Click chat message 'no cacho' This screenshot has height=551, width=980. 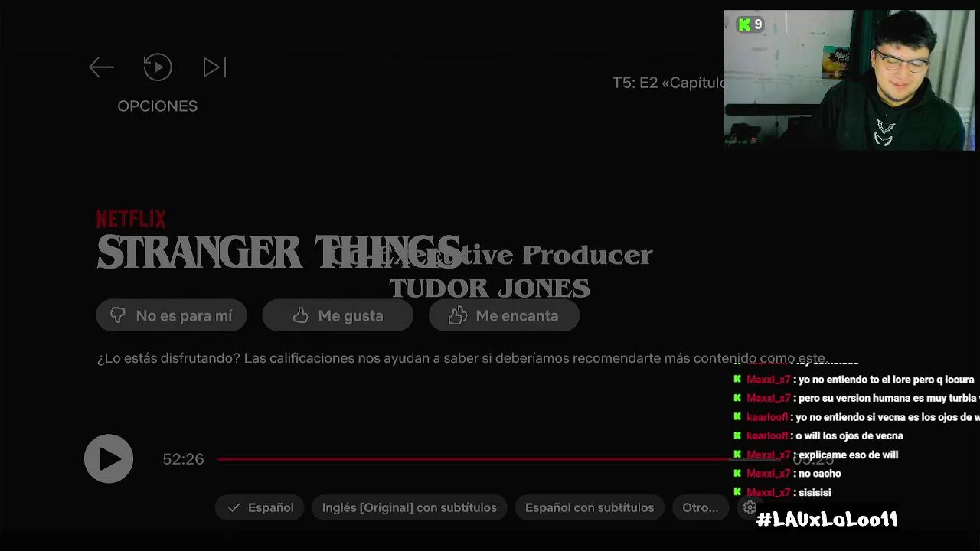pyautogui.click(x=820, y=474)
